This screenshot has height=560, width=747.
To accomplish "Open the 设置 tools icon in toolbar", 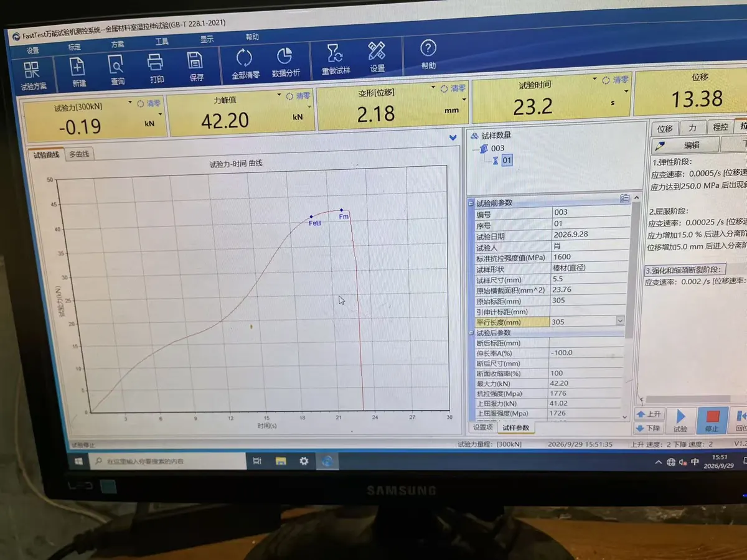I will [x=377, y=58].
